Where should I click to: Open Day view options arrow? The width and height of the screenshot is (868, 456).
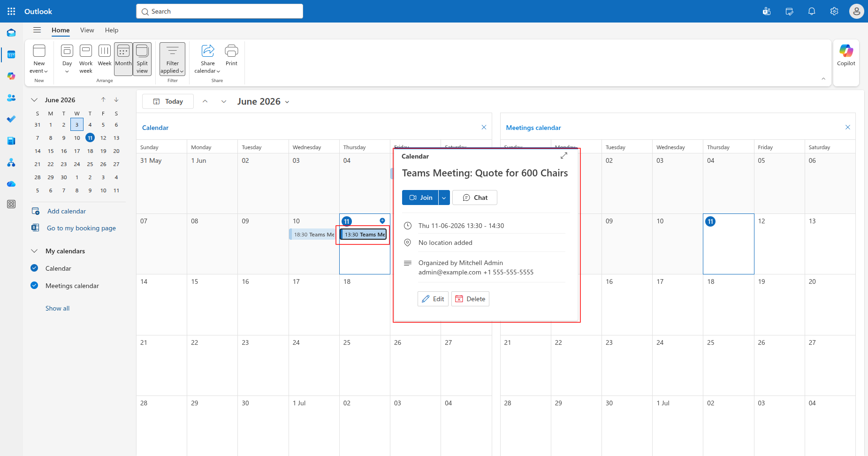pos(67,71)
